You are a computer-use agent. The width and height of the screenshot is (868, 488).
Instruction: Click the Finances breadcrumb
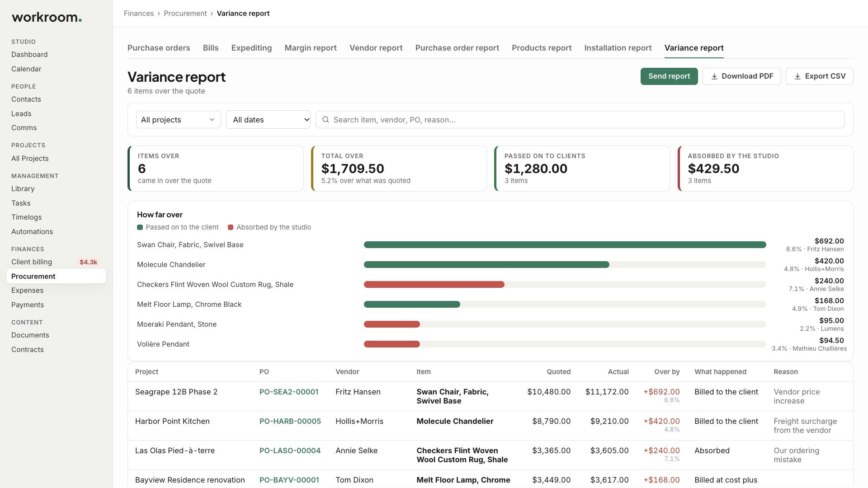139,14
